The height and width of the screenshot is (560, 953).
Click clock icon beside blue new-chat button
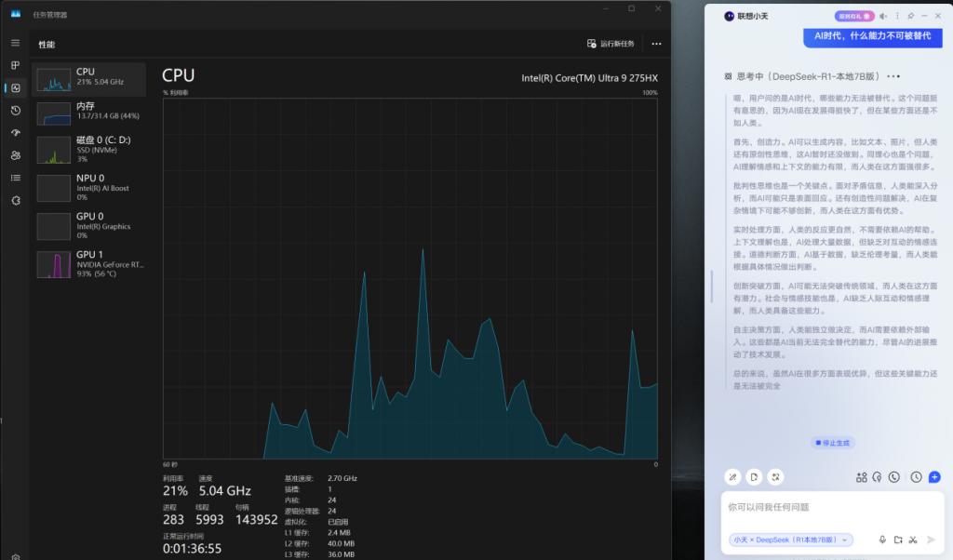point(916,477)
